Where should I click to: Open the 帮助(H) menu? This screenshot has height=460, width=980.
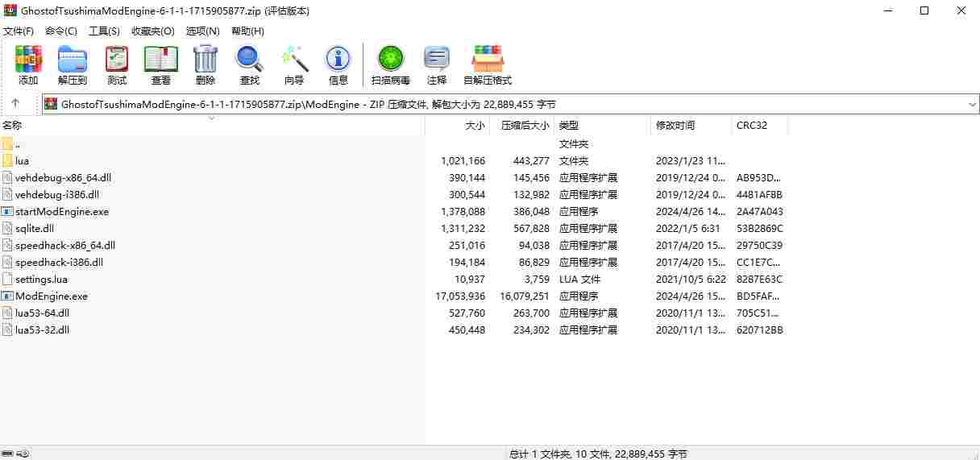[x=247, y=31]
